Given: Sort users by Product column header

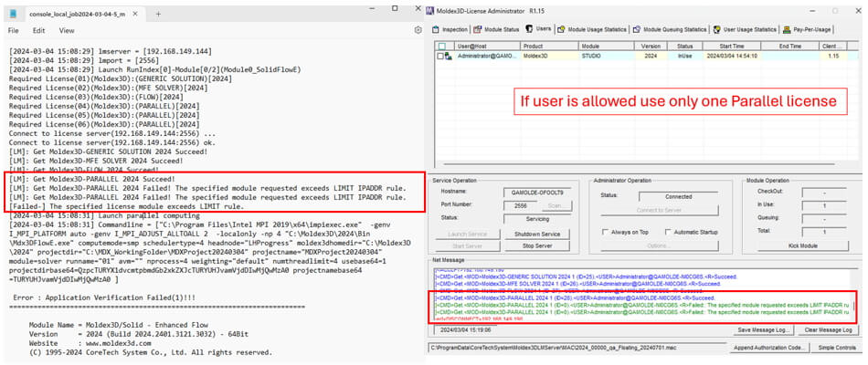Looking at the screenshot, I should pyautogui.click(x=548, y=47).
